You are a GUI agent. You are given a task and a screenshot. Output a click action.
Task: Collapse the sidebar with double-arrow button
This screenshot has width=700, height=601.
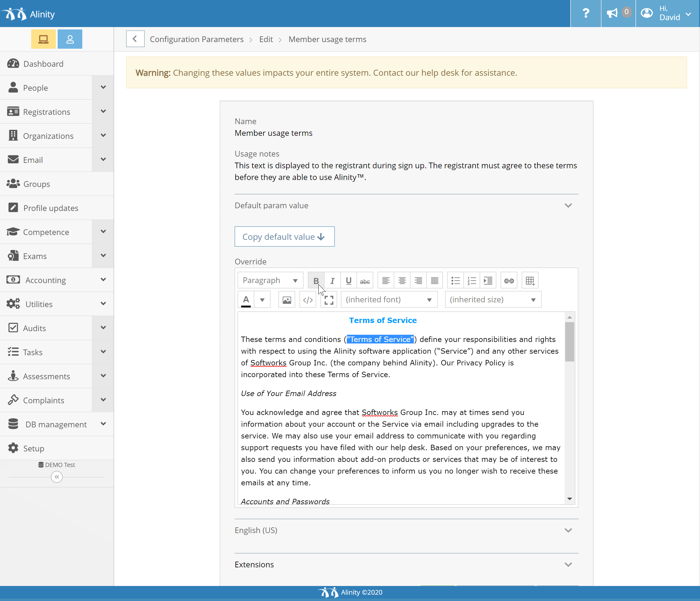pyautogui.click(x=57, y=477)
